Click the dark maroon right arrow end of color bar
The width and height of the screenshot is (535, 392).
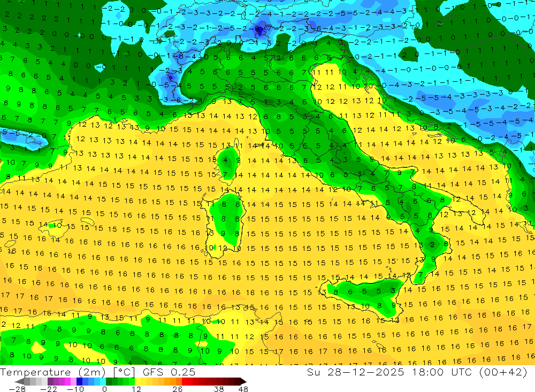coord(243,382)
